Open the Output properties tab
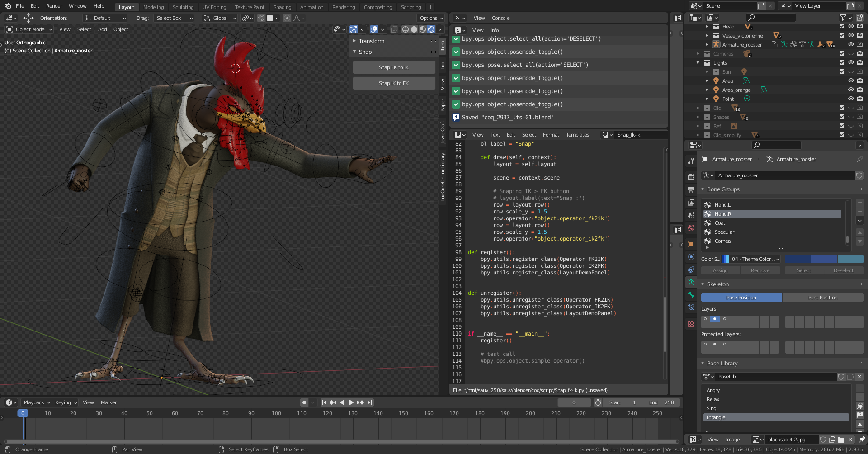 (x=691, y=189)
